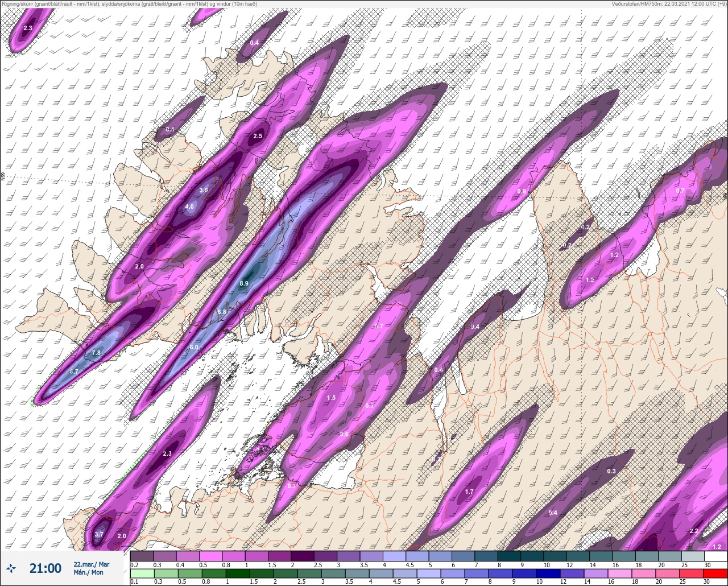The height and width of the screenshot is (586, 728).
Task: Click the 6.8 precipitation value on the map
Action: click(x=222, y=312)
